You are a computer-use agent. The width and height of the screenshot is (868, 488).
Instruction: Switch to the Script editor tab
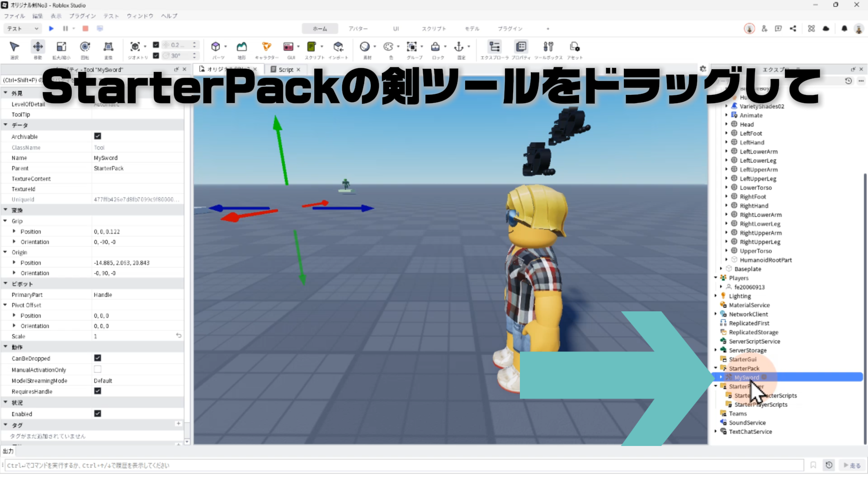coord(285,70)
